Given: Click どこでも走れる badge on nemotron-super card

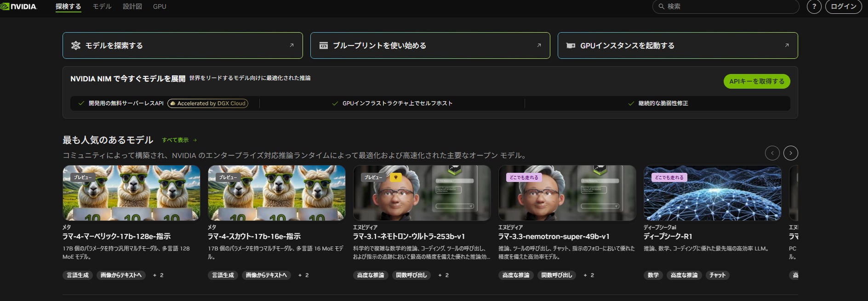Looking at the screenshot, I should pos(524,177).
